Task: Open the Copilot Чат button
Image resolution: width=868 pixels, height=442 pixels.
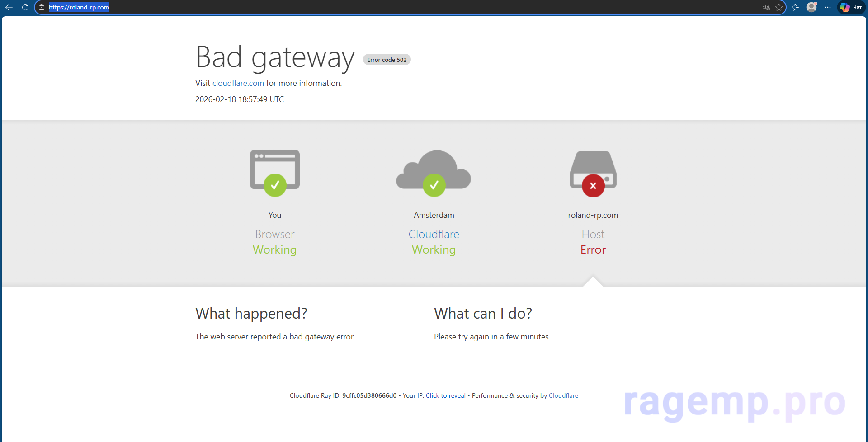Action: point(851,7)
